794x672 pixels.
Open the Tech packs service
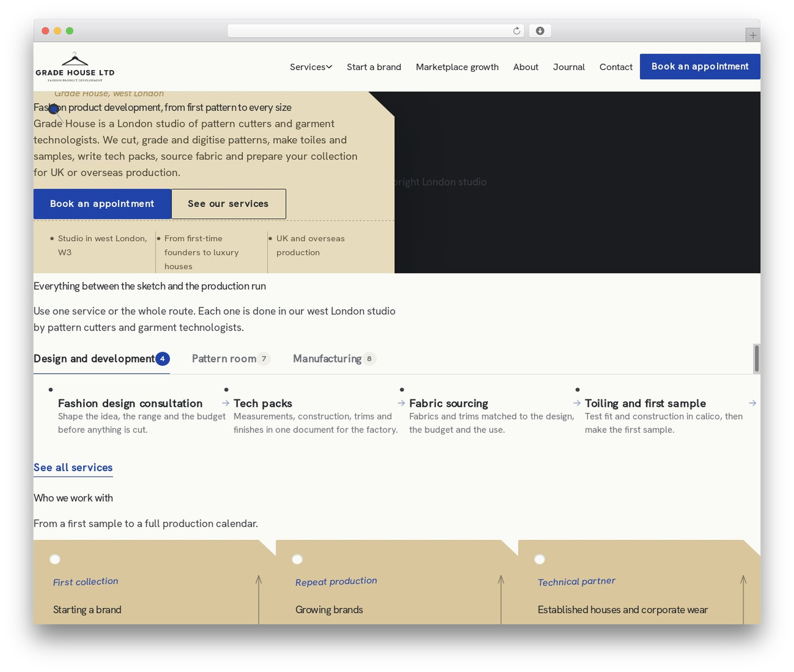click(x=263, y=404)
